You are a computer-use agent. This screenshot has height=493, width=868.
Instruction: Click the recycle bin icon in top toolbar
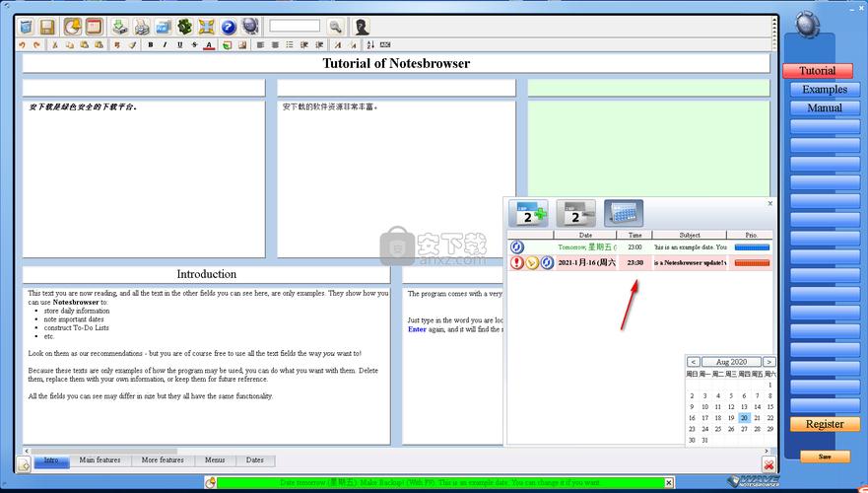(26, 27)
